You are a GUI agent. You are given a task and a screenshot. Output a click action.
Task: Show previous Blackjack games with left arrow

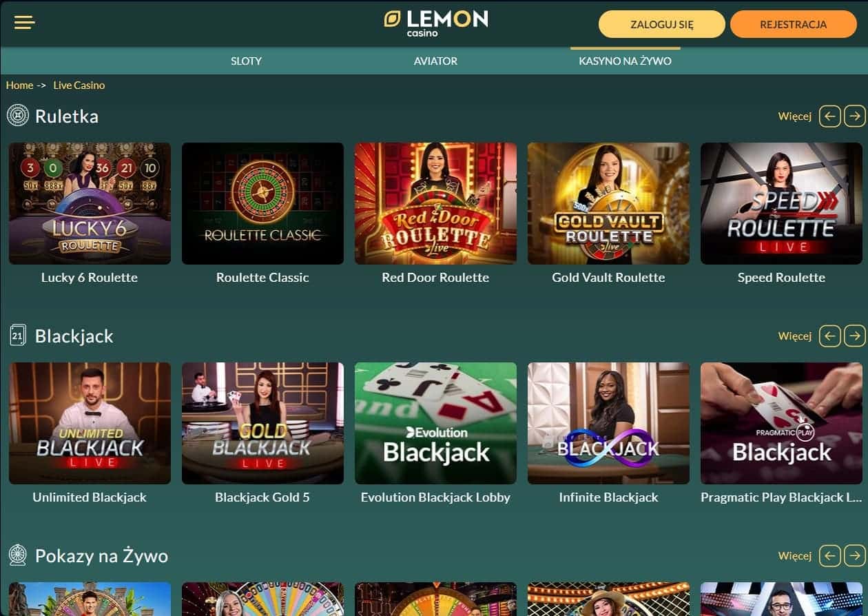[830, 336]
